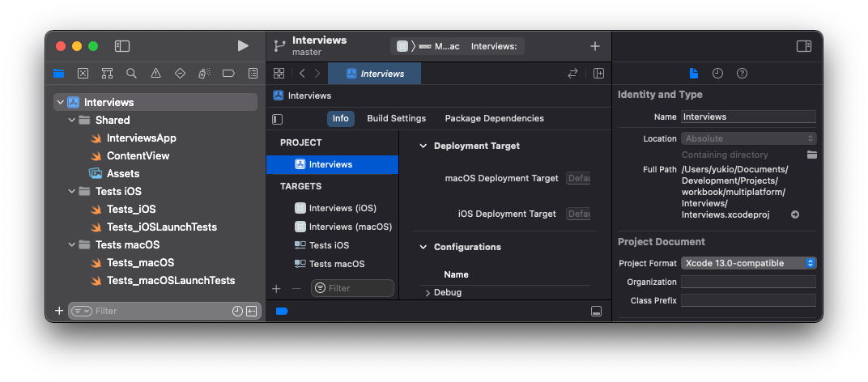Add an editor on the right

598,73
